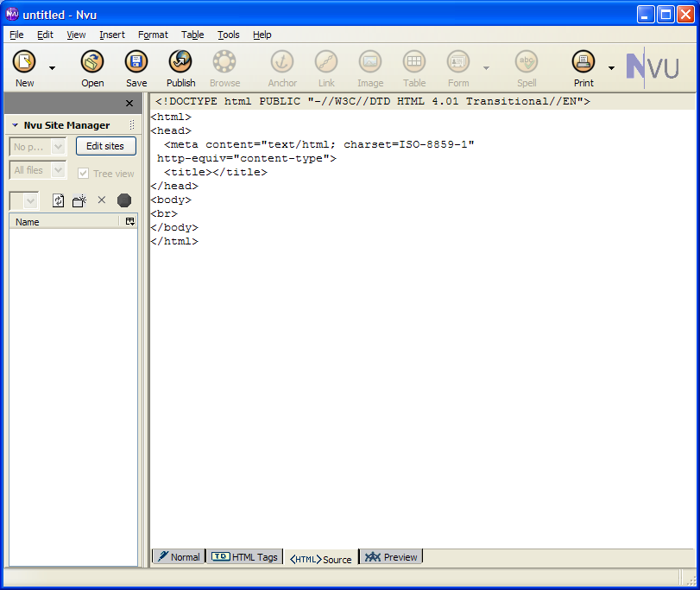Click the Link toolbar icon
Viewport: 700px width, 590px height.
click(x=326, y=61)
